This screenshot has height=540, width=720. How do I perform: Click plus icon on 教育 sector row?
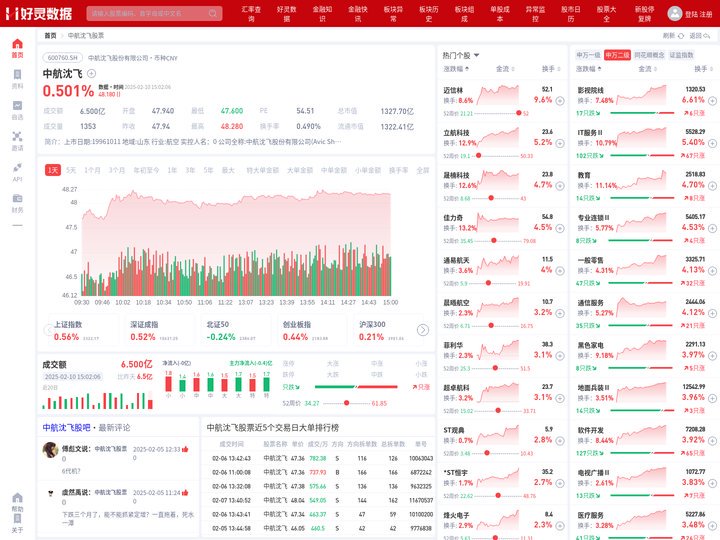point(712,186)
